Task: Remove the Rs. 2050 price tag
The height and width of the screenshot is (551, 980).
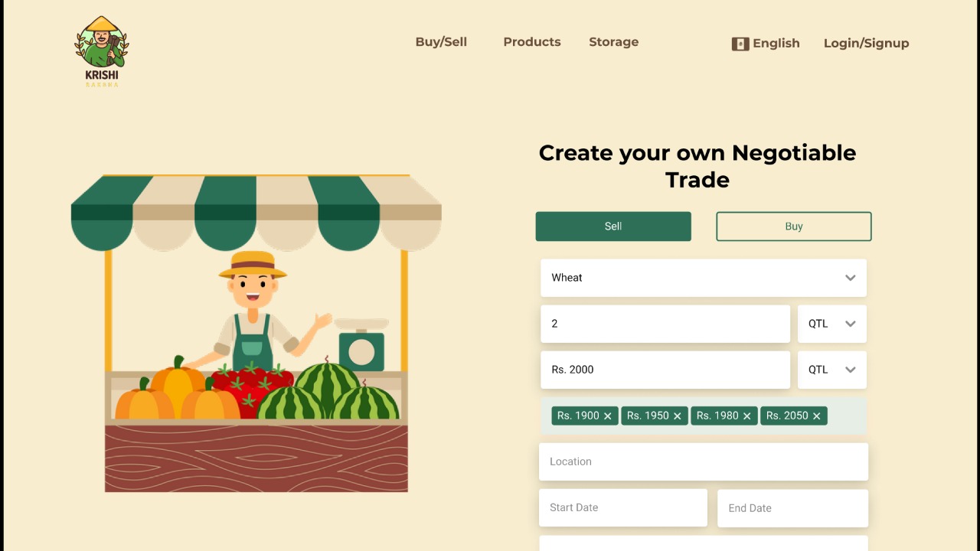Action: 817,416
